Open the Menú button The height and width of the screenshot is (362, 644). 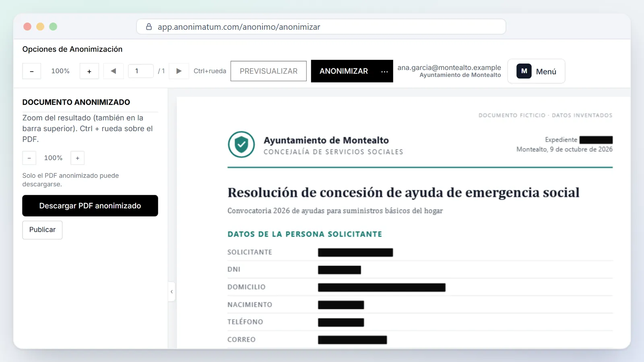(x=536, y=71)
